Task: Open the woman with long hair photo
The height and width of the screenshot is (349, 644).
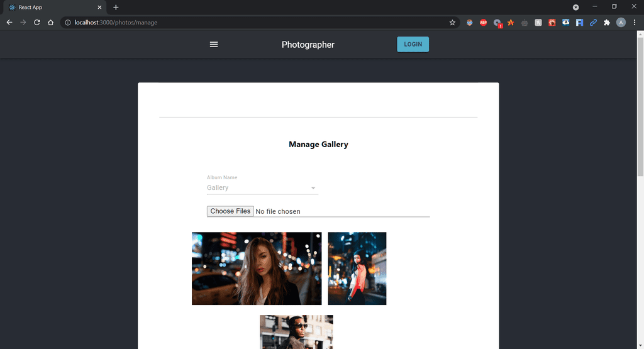Action: [x=257, y=269]
